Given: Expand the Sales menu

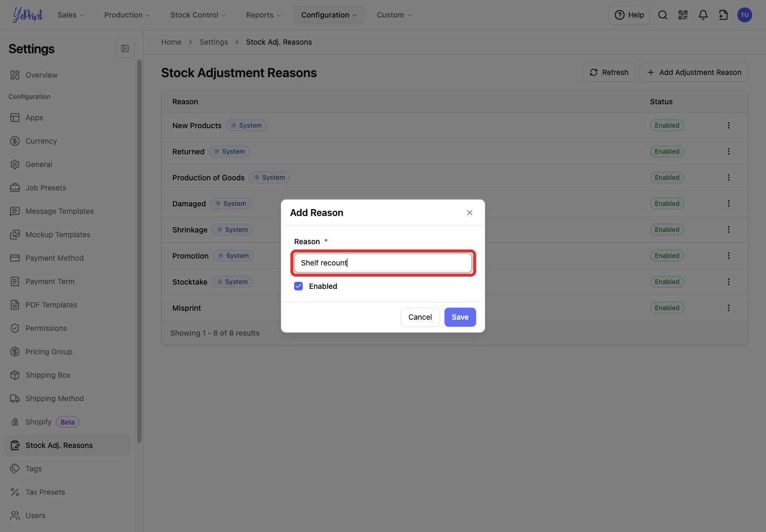Looking at the screenshot, I should coord(71,15).
